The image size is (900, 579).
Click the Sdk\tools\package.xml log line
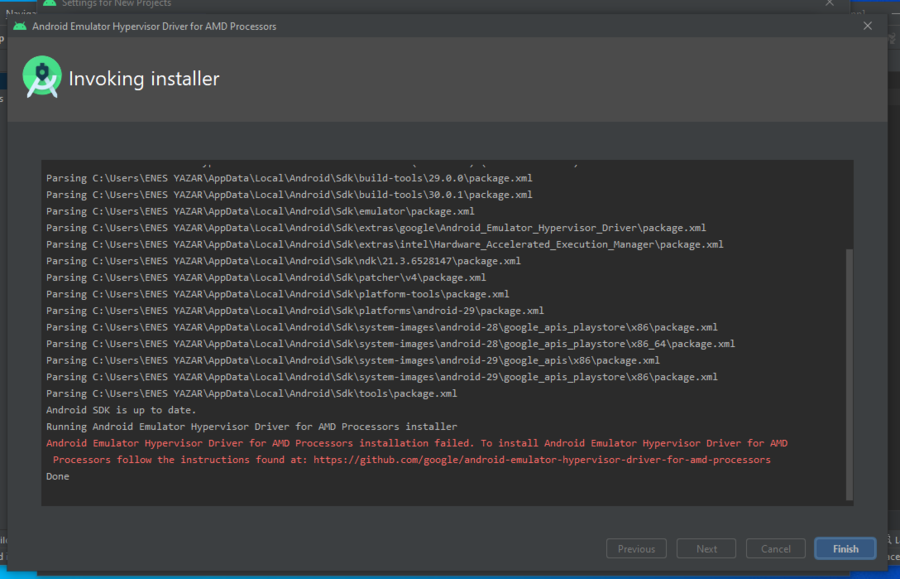(x=251, y=394)
